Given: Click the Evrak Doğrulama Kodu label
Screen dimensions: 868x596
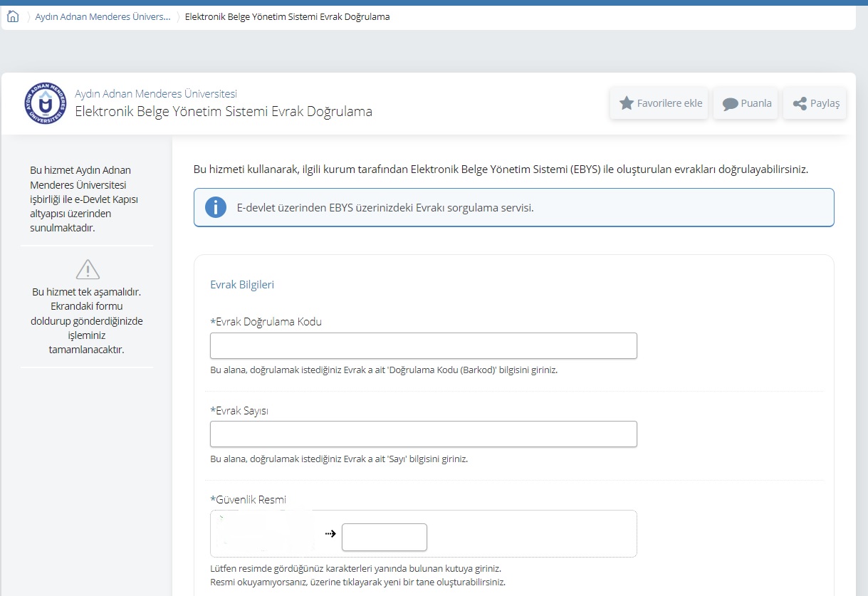Looking at the screenshot, I should pos(266,322).
